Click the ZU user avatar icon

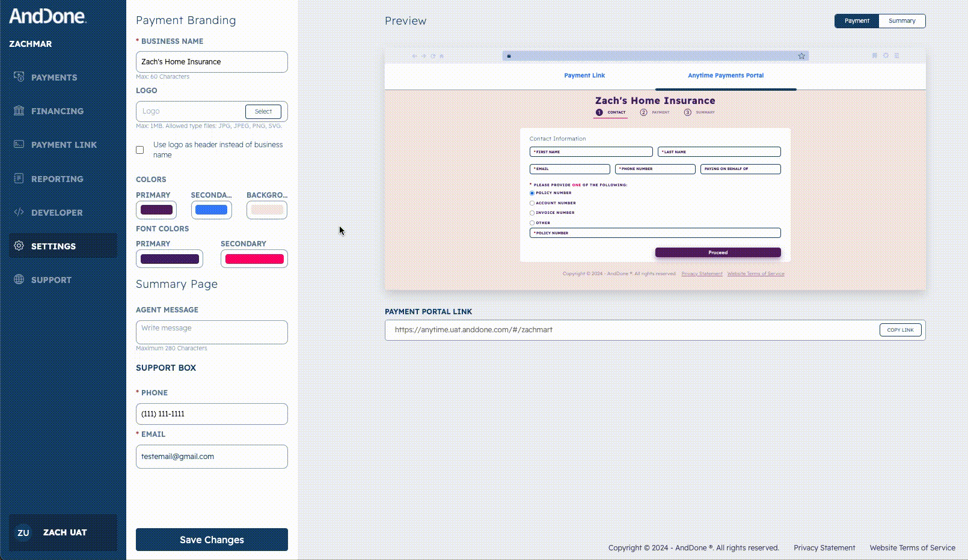(23, 532)
